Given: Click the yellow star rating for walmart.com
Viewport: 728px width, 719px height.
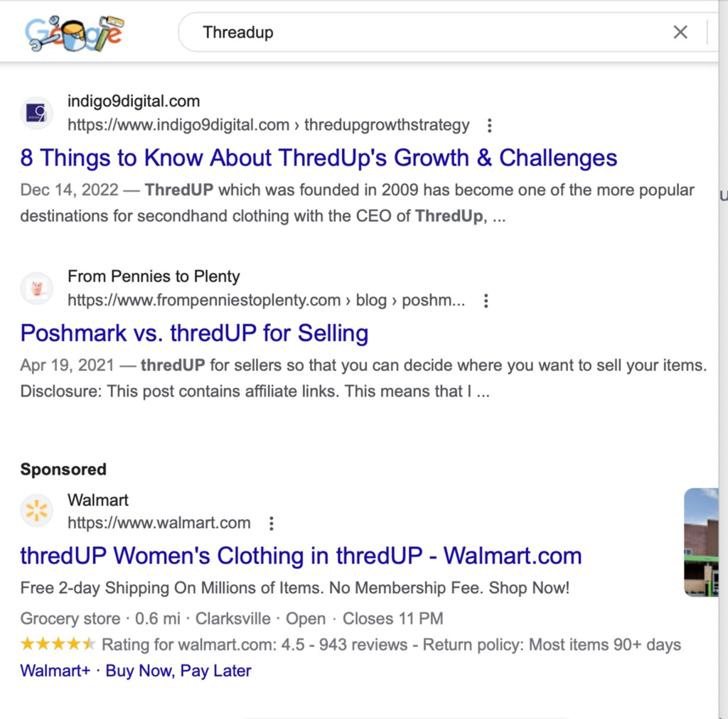Looking at the screenshot, I should click(58, 644).
